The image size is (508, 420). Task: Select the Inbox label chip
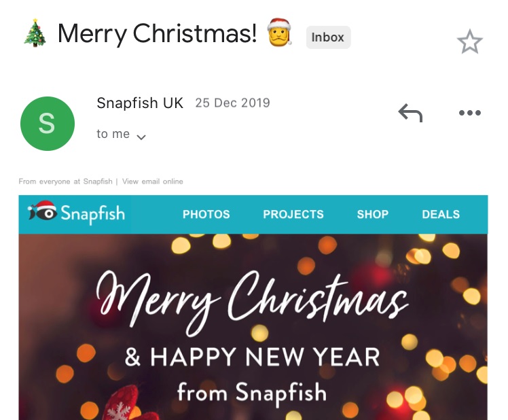[x=328, y=37]
